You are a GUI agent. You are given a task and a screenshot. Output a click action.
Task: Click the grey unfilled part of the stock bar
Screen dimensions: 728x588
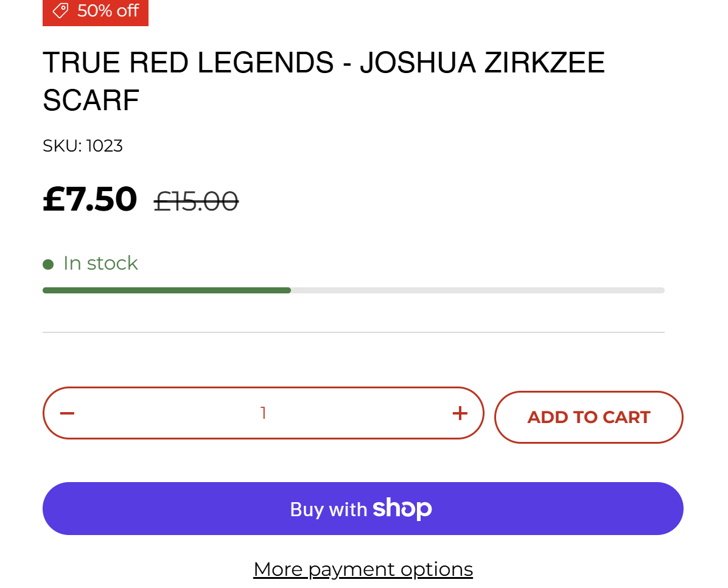coord(477,290)
